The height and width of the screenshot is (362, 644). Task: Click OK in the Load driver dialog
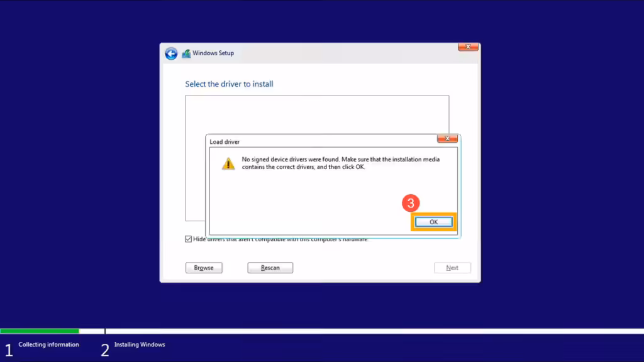(433, 222)
